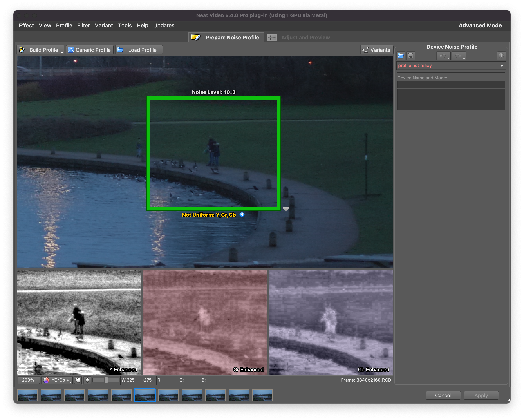Select the hand pan tool
This screenshot has width=524, height=420.
pos(78,380)
